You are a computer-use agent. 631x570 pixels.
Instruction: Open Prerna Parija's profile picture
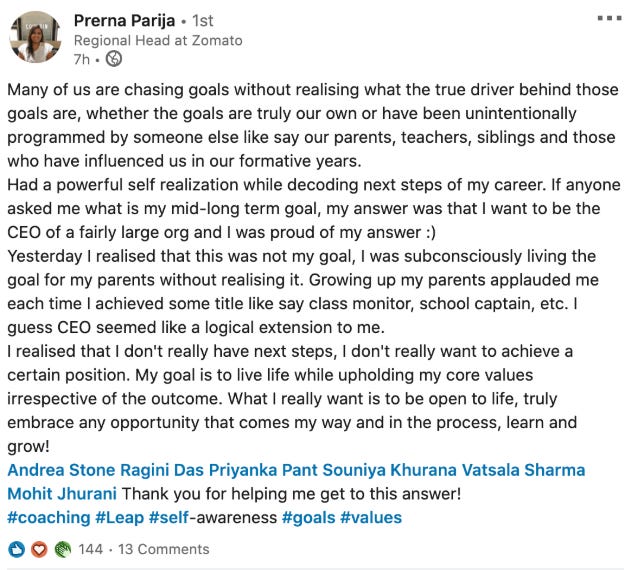[x=35, y=37]
